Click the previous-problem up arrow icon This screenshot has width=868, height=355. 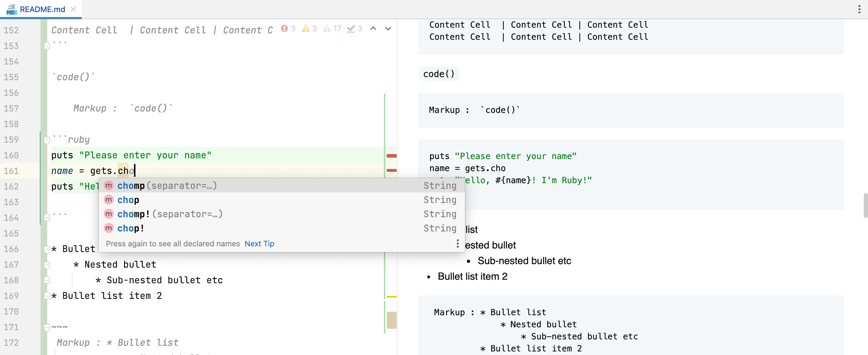373,28
